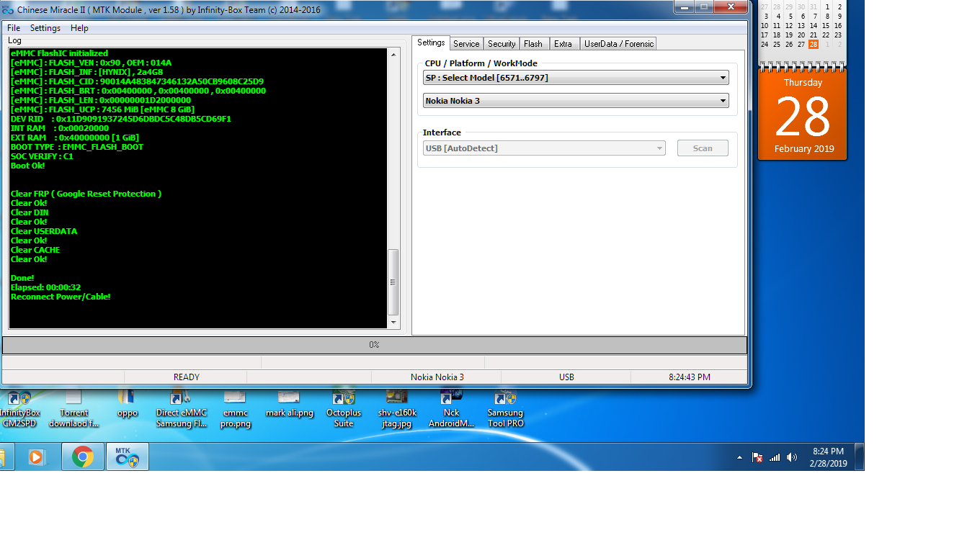Show hidden tray icons arrow

point(739,457)
